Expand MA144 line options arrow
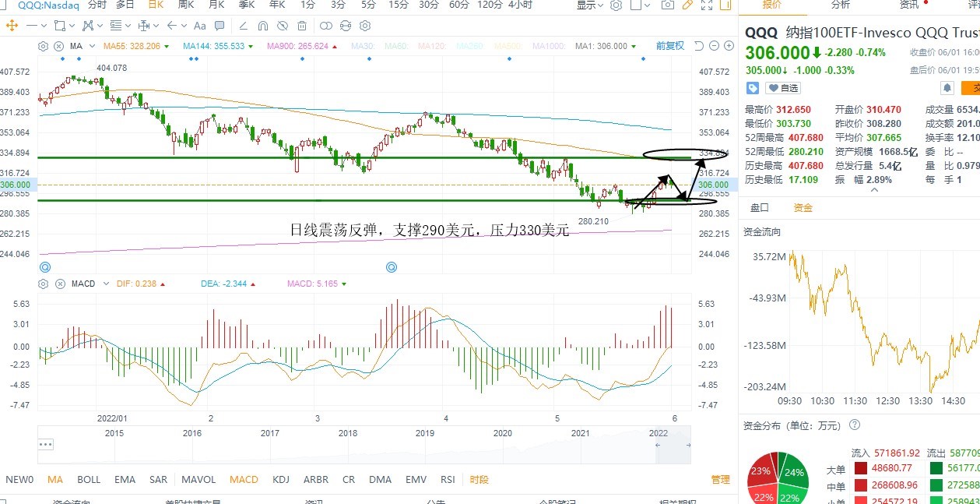Screen dimensions: 980x504 click(251, 47)
